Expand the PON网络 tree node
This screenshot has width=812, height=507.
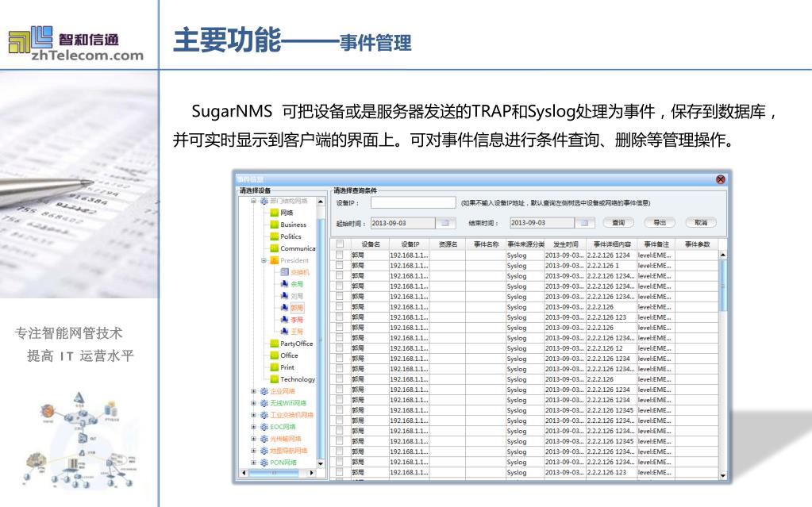(x=254, y=463)
